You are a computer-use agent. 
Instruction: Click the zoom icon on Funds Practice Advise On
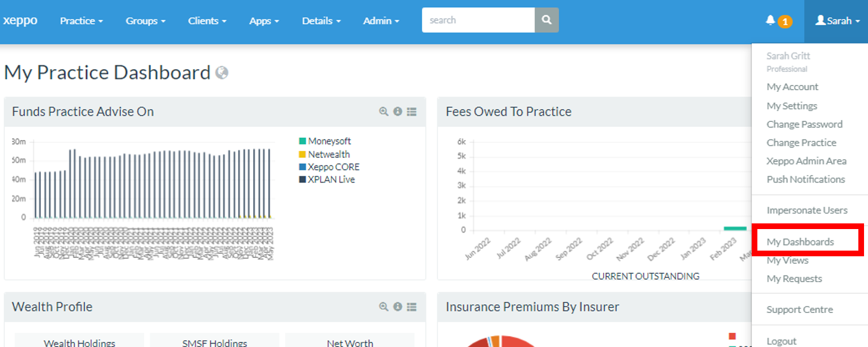pyautogui.click(x=384, y=112)
